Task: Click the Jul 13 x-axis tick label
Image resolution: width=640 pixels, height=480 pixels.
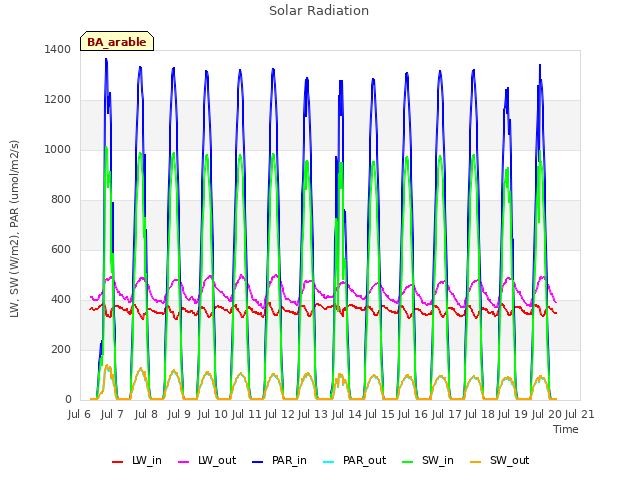Action: (313, 414)
